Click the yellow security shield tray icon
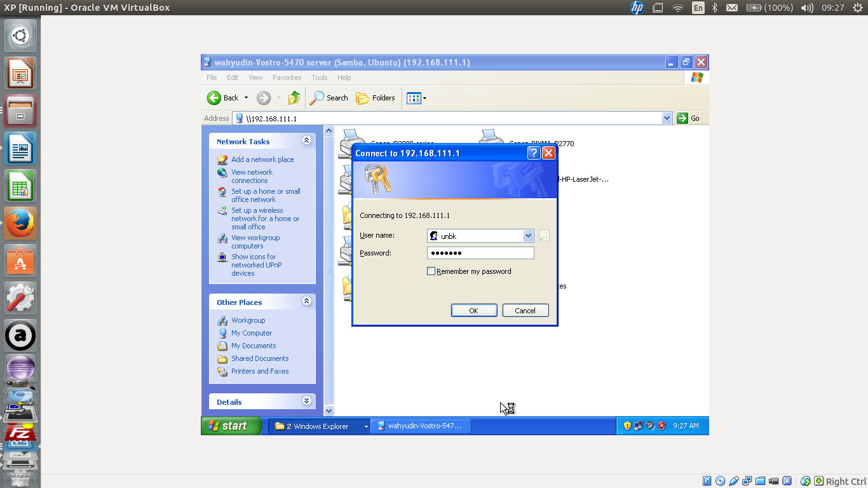The height and width of the screenshot is (488, 868). 627,426
